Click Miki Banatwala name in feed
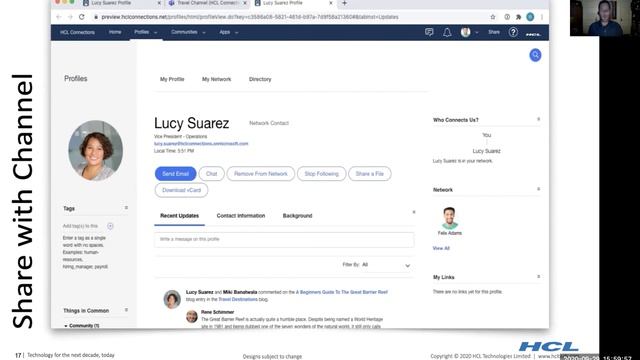The height and width of the screenshot is (360, 640). [240, 292]
